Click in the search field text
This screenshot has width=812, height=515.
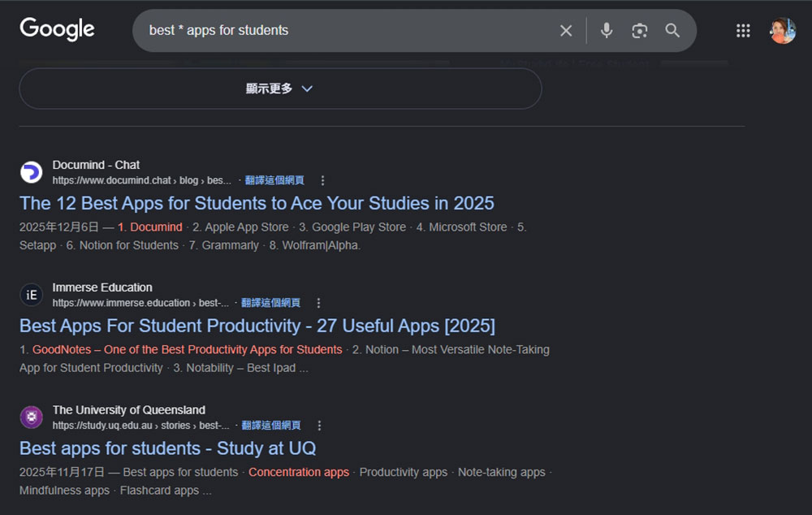218,31
